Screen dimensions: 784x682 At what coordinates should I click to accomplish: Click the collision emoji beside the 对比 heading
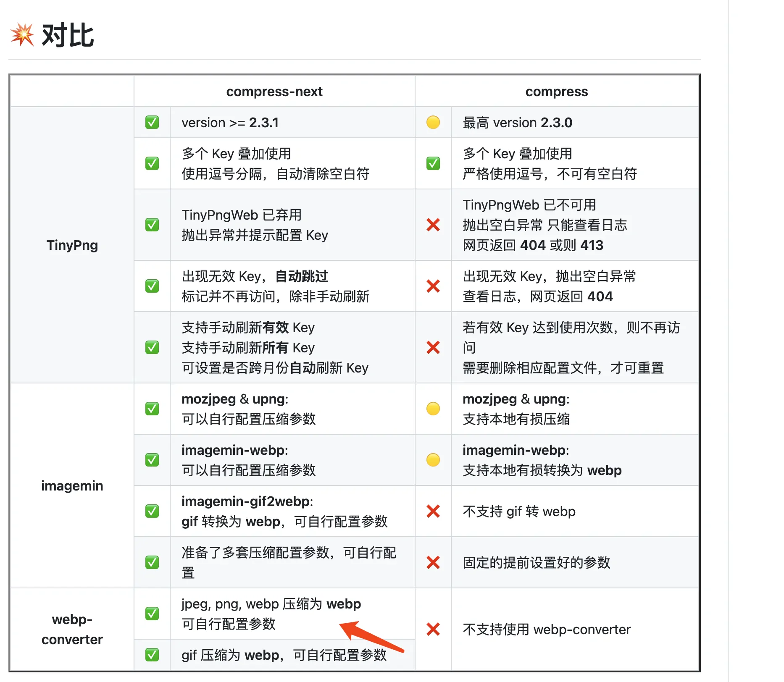point(22,35)
